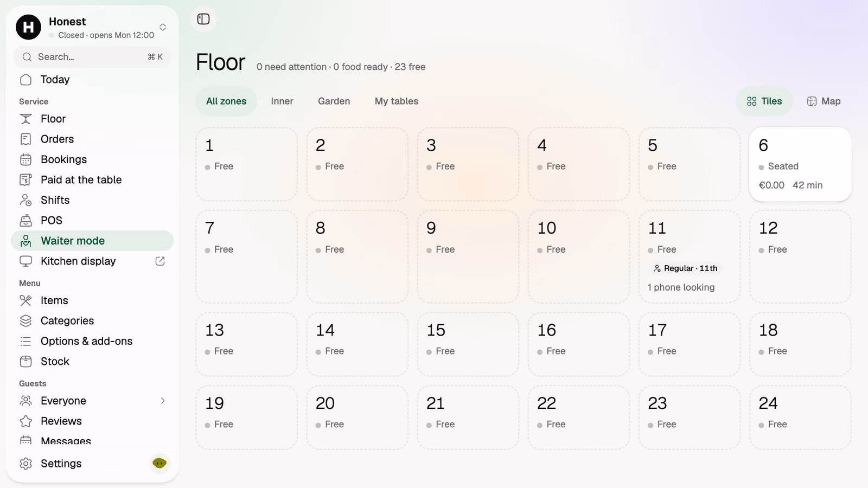Expand the Honest venue switcher chevron
This screenshot has width=868, height=488.
point(163,27)
